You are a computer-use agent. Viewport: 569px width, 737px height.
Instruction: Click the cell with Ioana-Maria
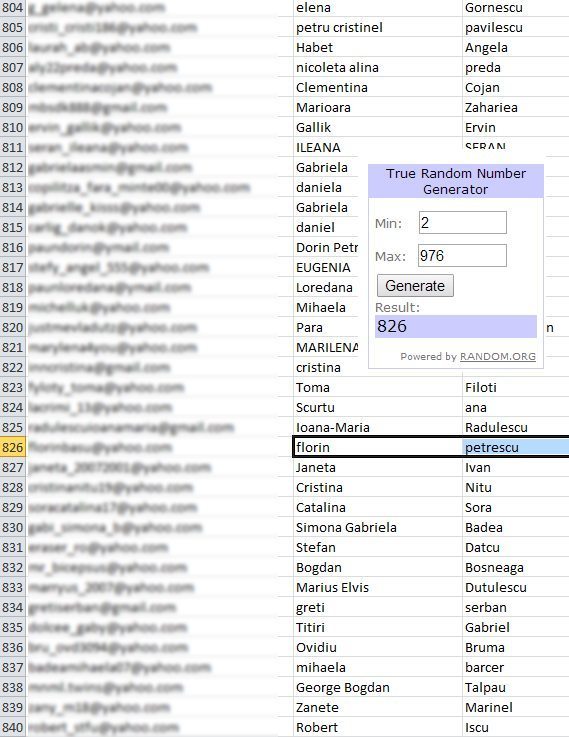click(377, 427)
